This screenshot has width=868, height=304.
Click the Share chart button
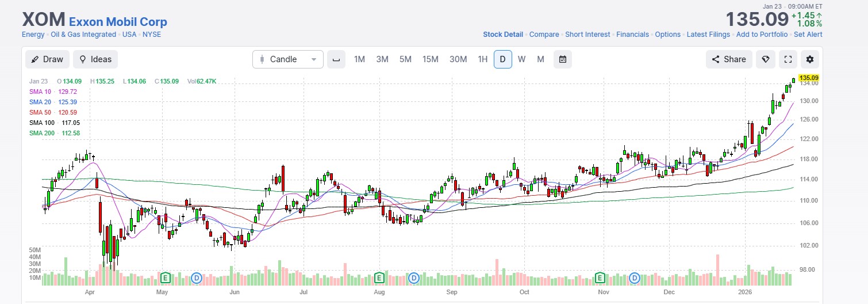click(x=729, y=59)
